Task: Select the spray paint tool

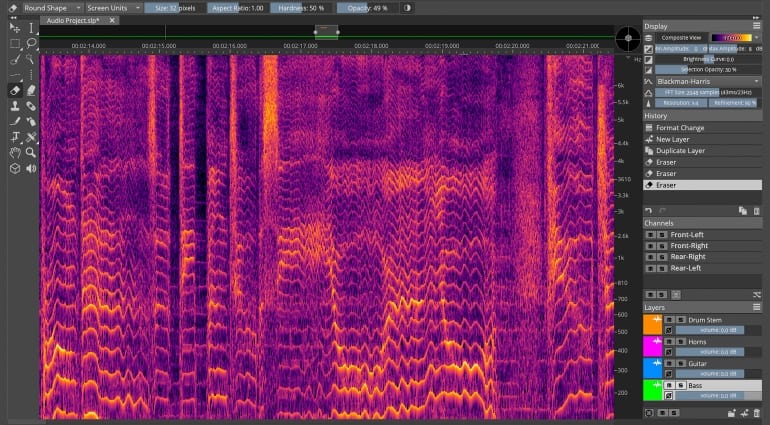Action: (x=31, y=121)
